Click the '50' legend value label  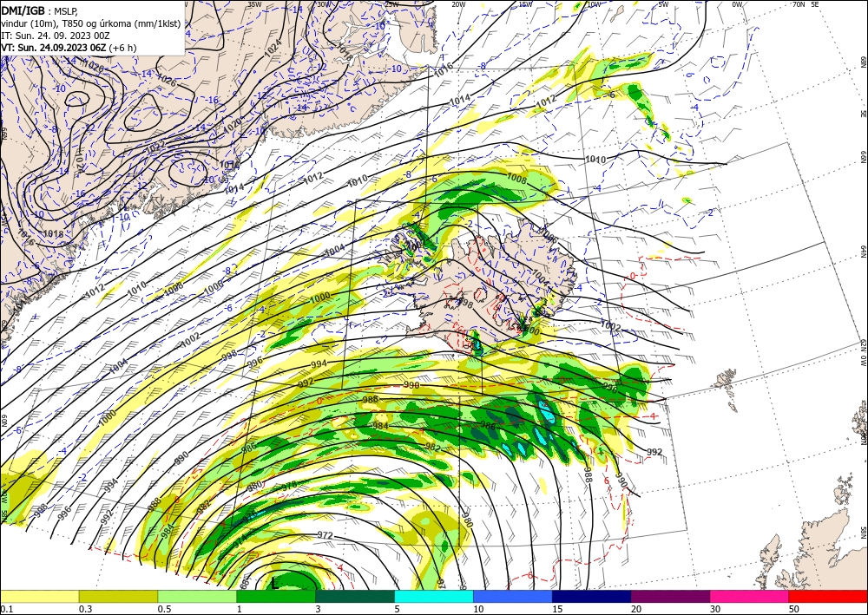(x=794, y=609)
